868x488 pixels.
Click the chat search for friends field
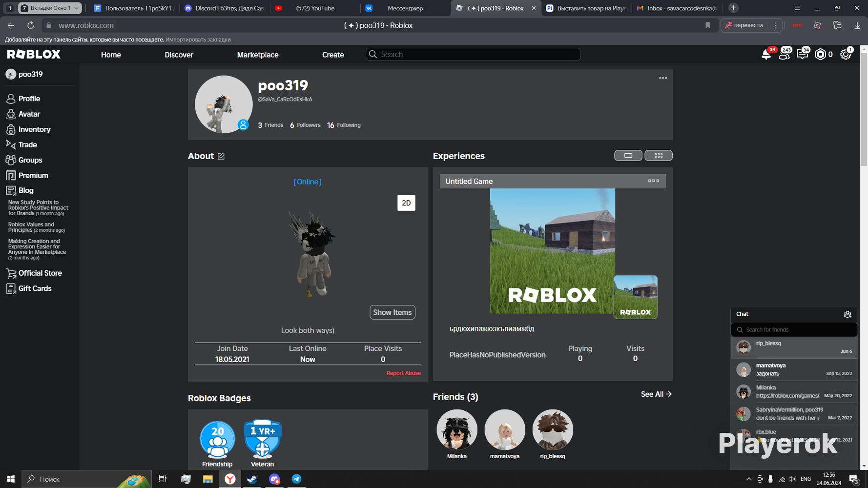tap(794, 330)
